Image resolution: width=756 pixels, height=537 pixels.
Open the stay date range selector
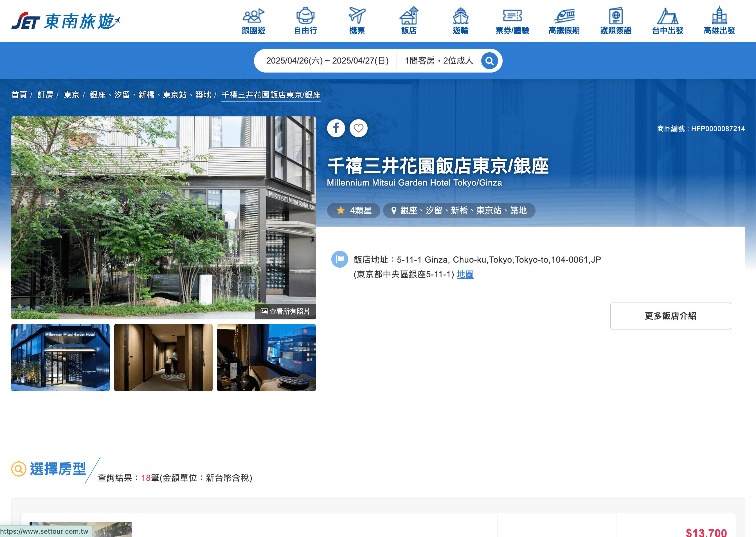tap(327, 61)
